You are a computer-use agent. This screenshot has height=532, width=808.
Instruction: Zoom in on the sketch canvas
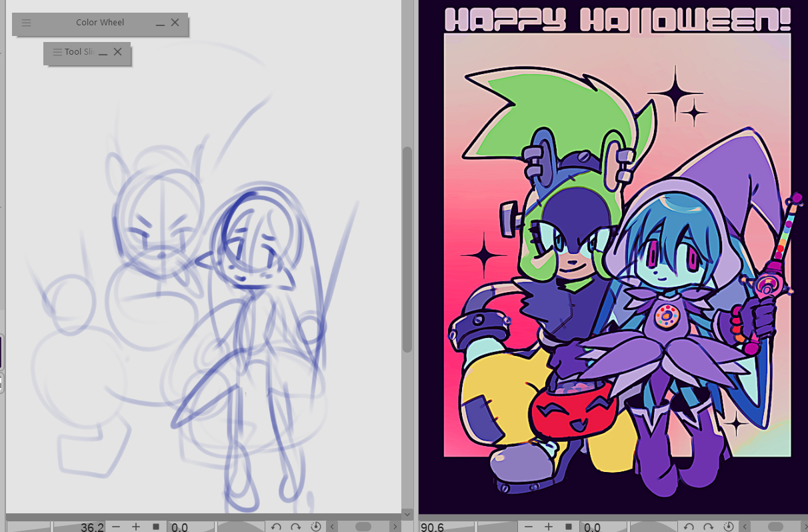coord(136,527)
